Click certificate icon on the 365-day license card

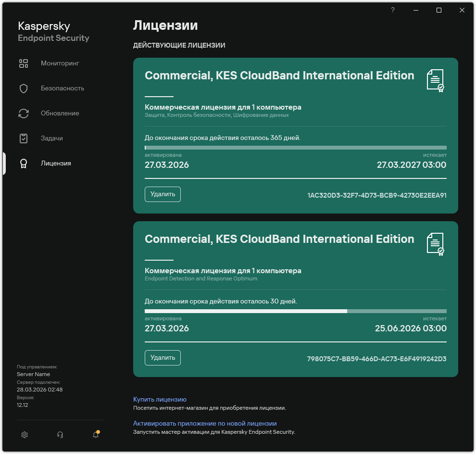pos(435,80)
